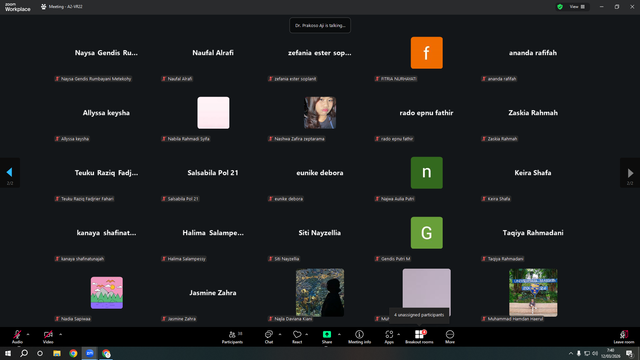Open the Chat panel
Image resolution: width=640 pixels, height=360 pixels.
(269, 337)
